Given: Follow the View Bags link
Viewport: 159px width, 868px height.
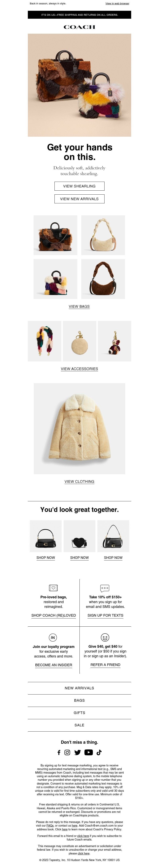Looking at the screenshot, I should (79, 306).
